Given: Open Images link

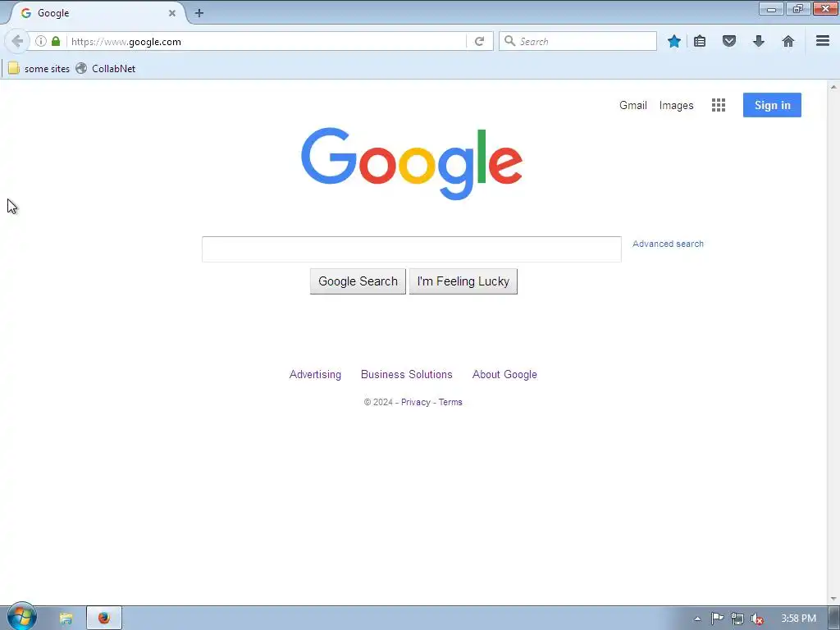Looking at the screenshot, I should [676, 106].
